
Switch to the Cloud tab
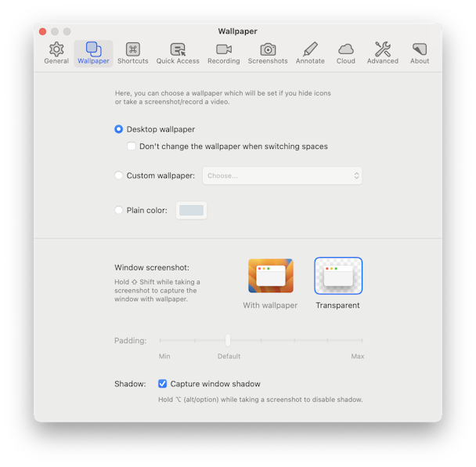coord(346,53)
